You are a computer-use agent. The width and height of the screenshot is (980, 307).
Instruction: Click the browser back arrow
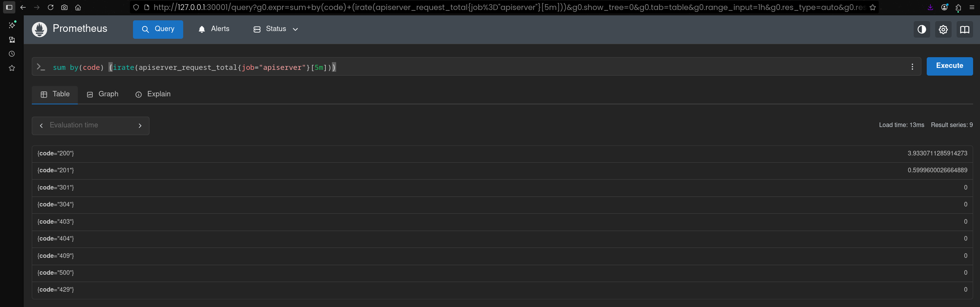click(23, 7)
